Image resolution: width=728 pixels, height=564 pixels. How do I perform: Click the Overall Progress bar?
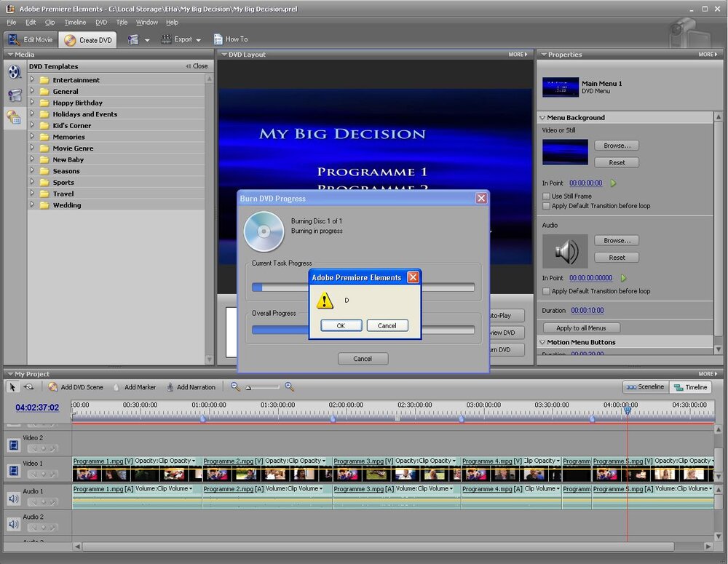click(363, 330)
